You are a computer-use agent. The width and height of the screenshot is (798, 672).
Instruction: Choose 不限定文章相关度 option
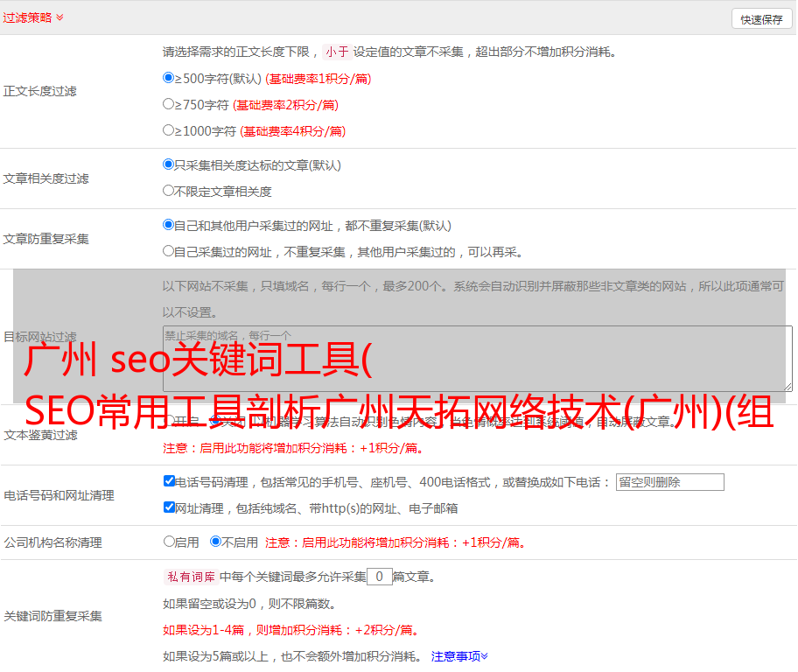click(168, 191)
